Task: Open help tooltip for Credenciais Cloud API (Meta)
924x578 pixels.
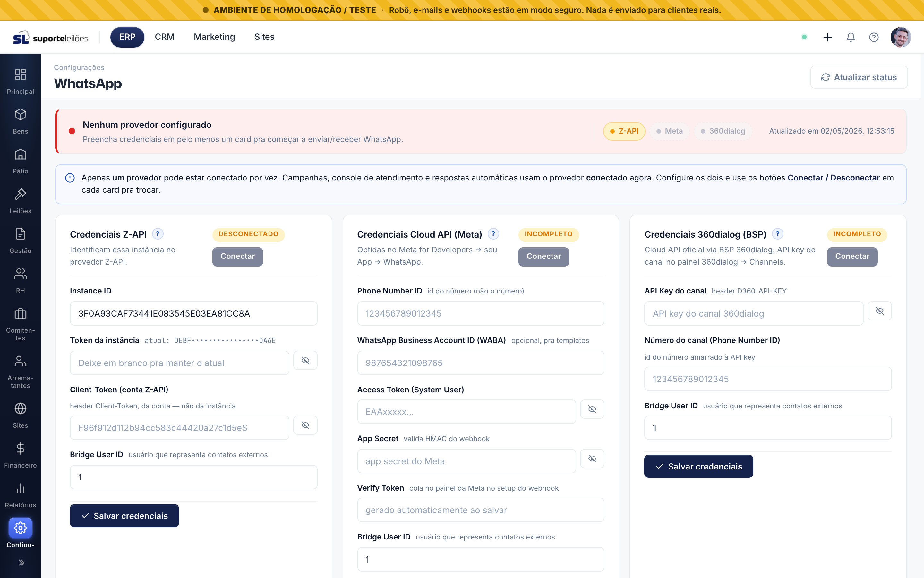Action: click(x=493, y=233)
